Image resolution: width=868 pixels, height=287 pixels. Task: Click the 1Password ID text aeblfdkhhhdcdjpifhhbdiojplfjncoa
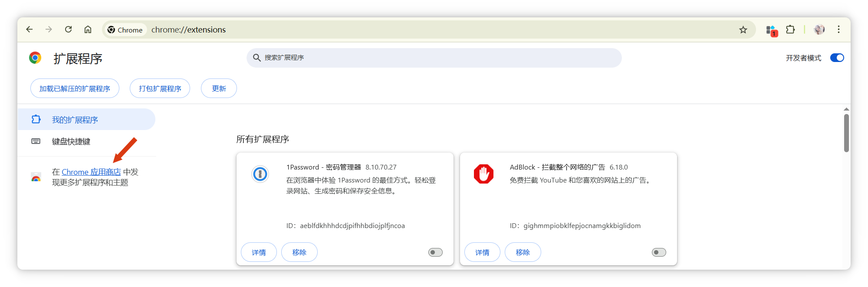352,225
